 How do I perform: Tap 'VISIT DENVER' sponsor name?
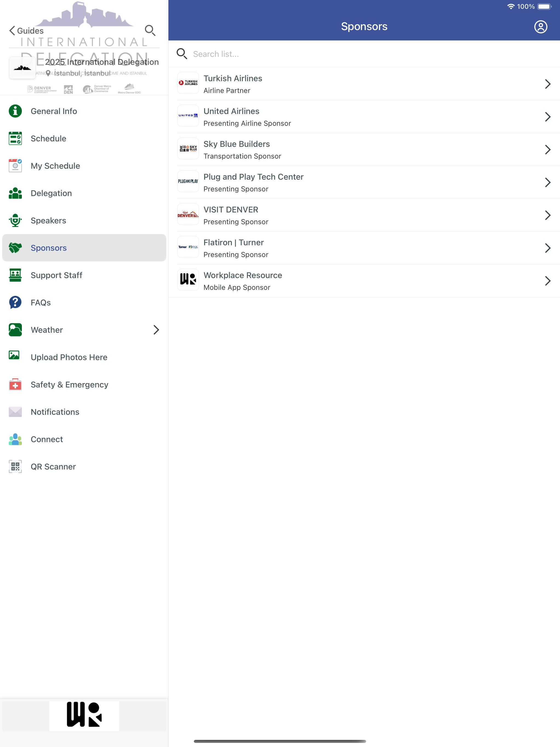[231, 210]
